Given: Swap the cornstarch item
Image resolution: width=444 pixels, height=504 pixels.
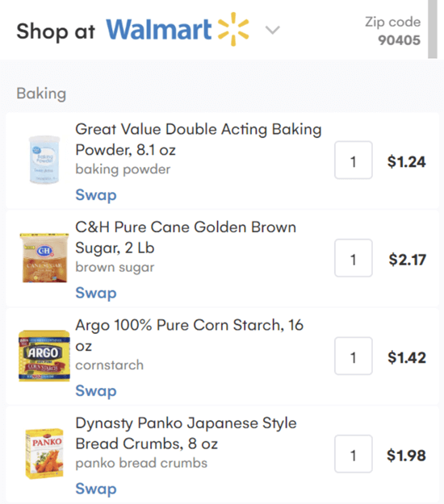Looking at the screenshot, I should click(x=96, y=391).
